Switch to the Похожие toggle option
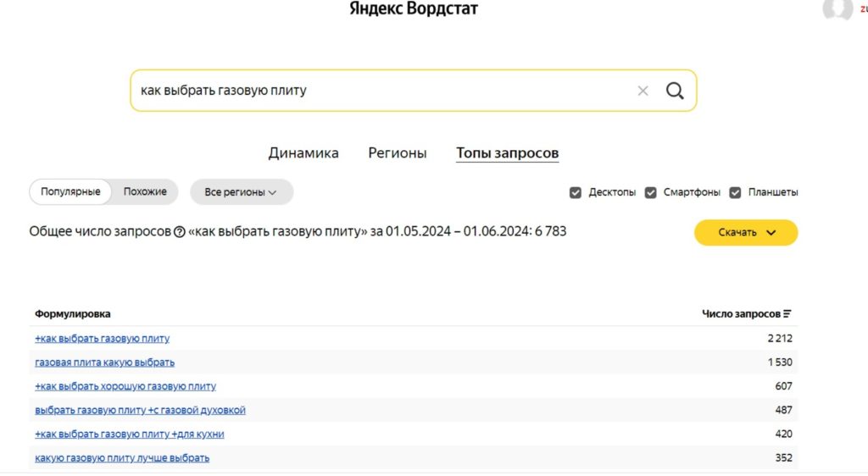The width and height of the screenshot is (868, 476). [145, 191]
